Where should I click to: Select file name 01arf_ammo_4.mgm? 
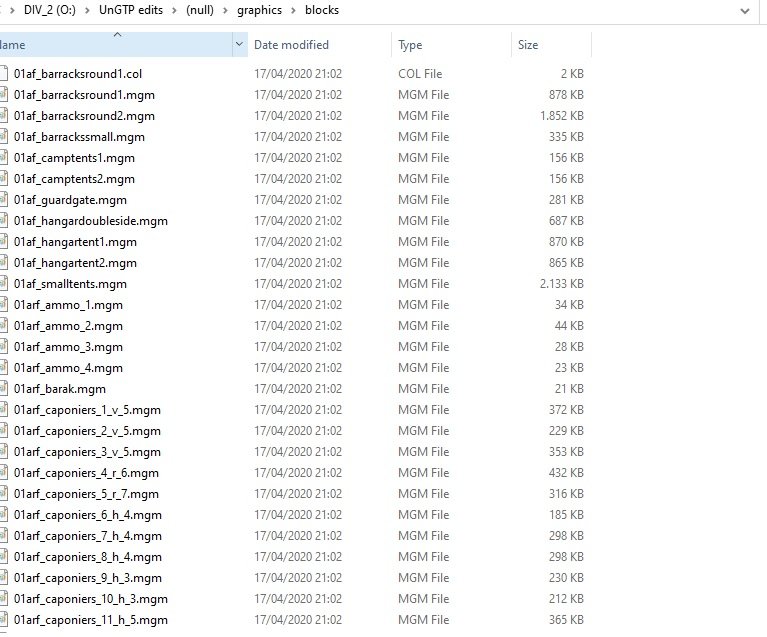point(68,368)
